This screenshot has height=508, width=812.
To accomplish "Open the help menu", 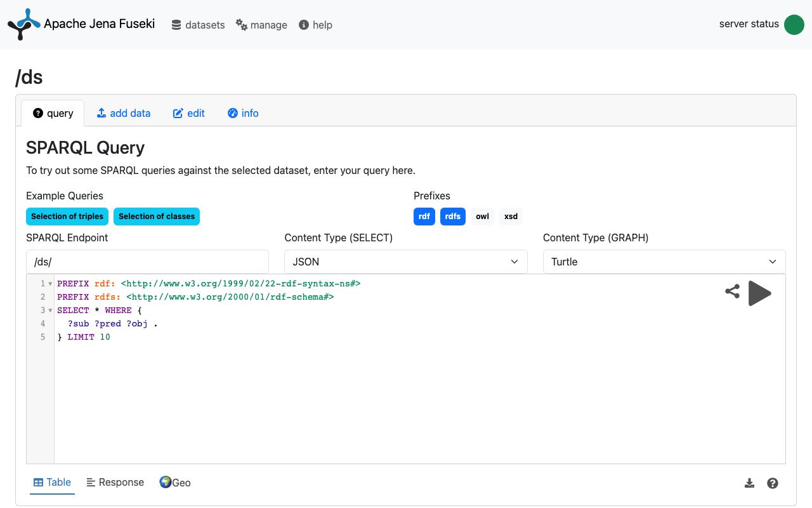I will click(315, 25).
